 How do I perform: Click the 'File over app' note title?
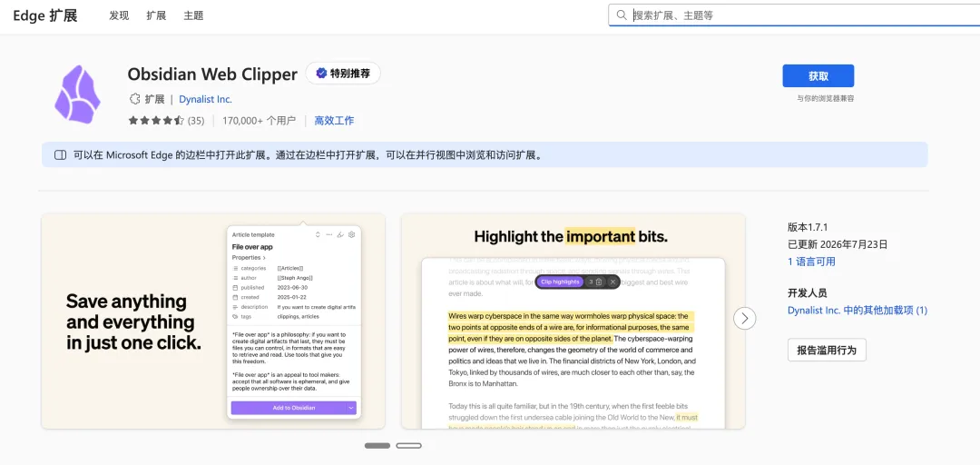[252, 247]
